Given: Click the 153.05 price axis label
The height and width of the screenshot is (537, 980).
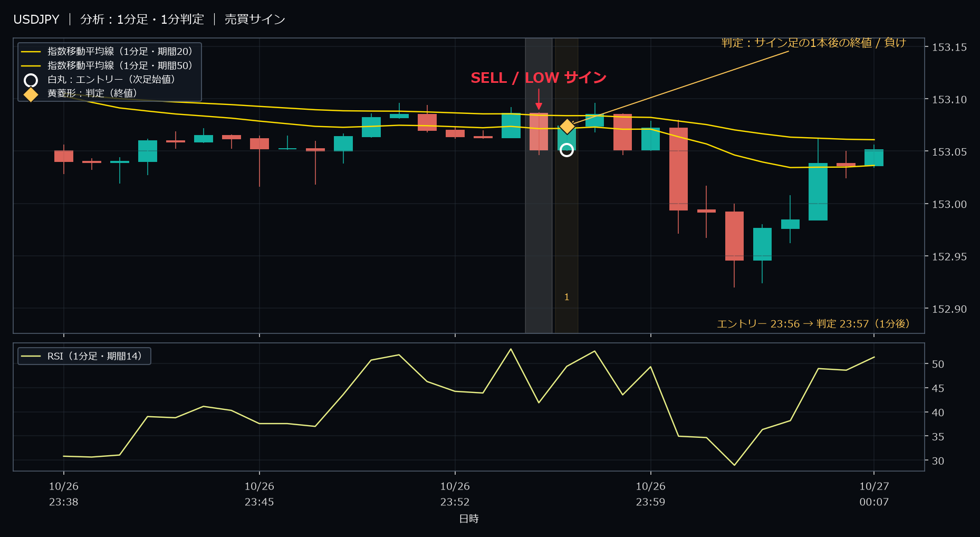Looking at the screenshot, I should (x=949, y=152).
